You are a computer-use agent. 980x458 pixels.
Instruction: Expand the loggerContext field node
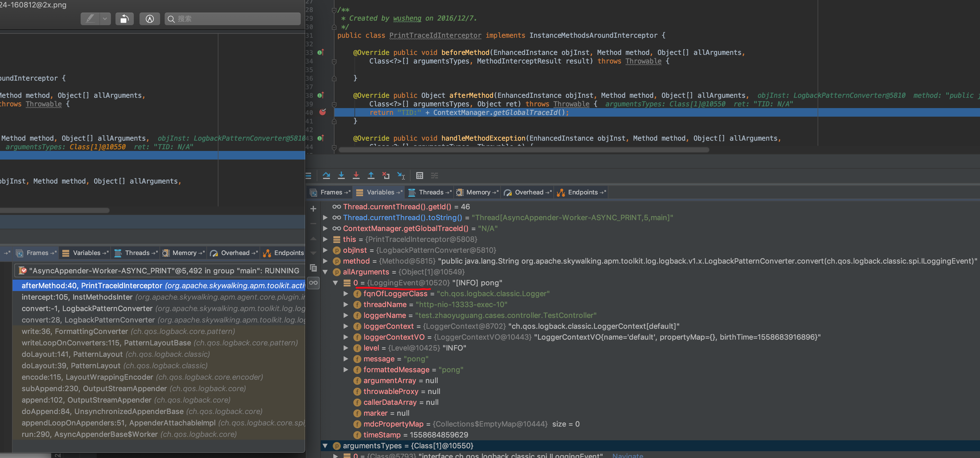point(345,326)
